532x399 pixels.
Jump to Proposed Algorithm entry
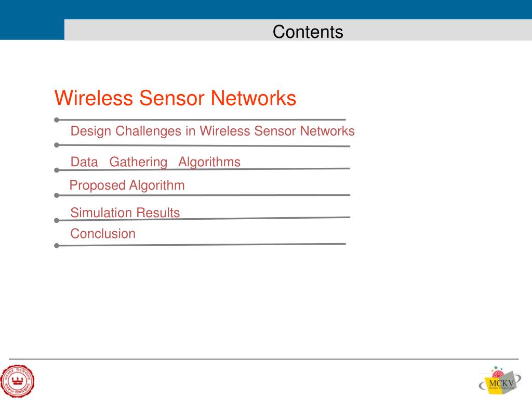(127, 185)
